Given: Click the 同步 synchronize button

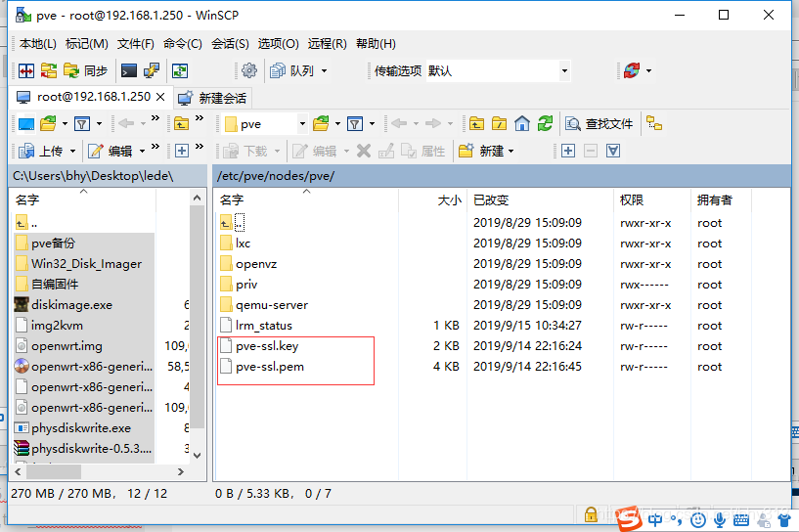Looking at the screenshot, I should tap(85, 70).
